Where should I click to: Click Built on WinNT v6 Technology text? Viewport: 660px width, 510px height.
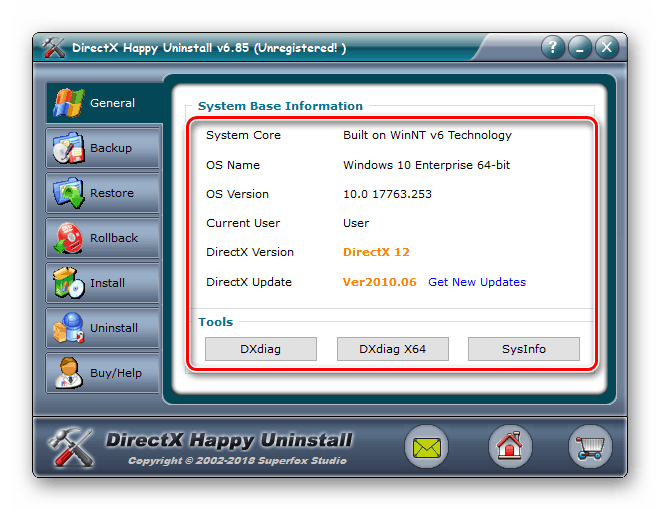[x=427, y=135]
